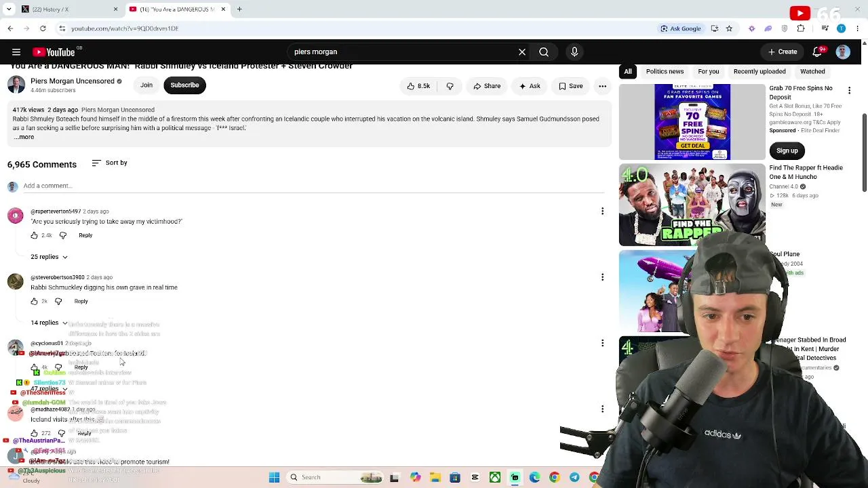Open the 'Find The Rapper' video thumbnail
Image resolution: width=868 pixels, height=488 pixels.
coord(692,205)
